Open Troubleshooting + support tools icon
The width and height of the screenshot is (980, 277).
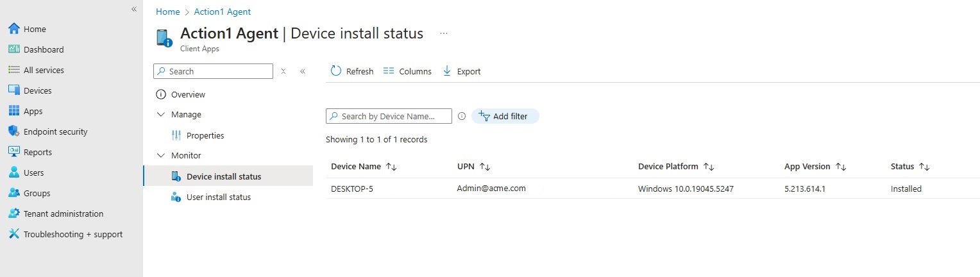click(x=14, y=234)
